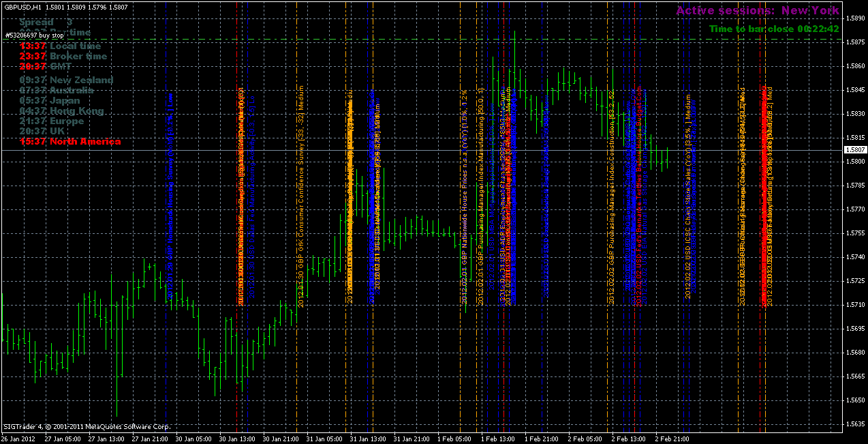Click the 23:37 Broker time row

(63, 56)
